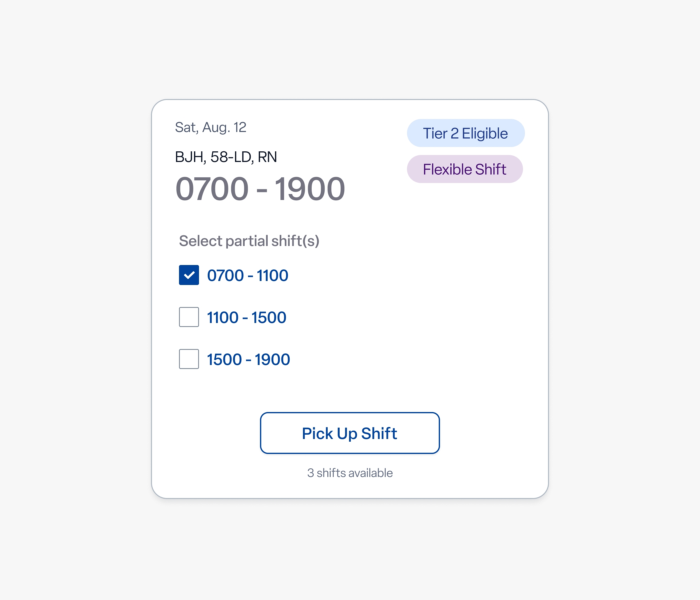This screenshot has width=700, height=600.
Task: Click the empty checkbox beside 1500 - 1900
Action: pos(189,359)
